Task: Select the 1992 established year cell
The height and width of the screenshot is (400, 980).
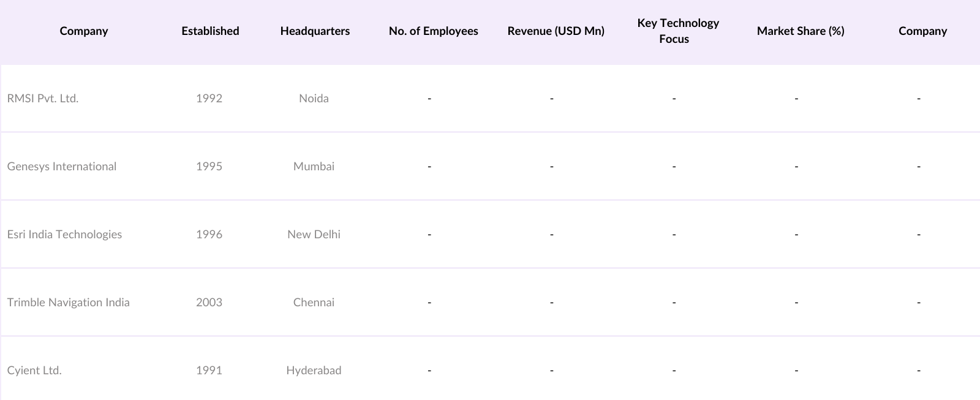Action: coord(209,99)
